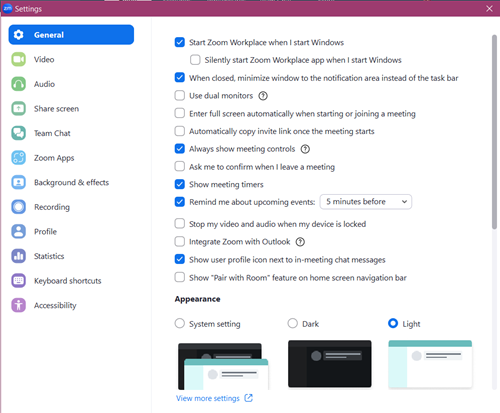Enable Use dual monitors checkbox
500x413 pixels.
(180, 96)
